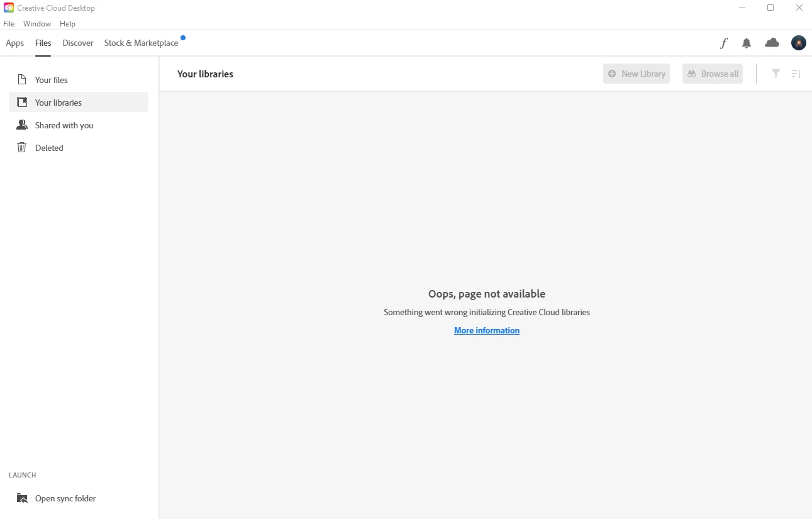This screenshot has width=812, height=519.
Task: Open the sort order icon
Action: (x=796, y=74)
